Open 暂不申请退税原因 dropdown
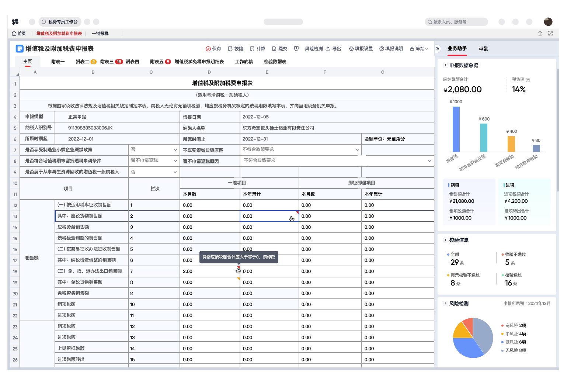This screenshot has width=588, height=377. [x=337, y=161]
